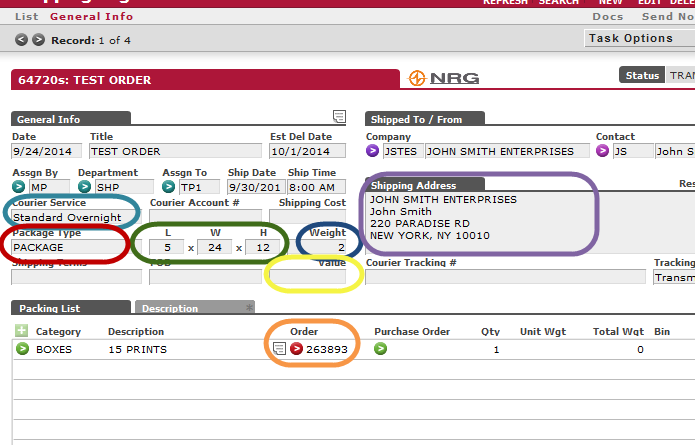Click the Shipped To / From header

tap(425, 119)
